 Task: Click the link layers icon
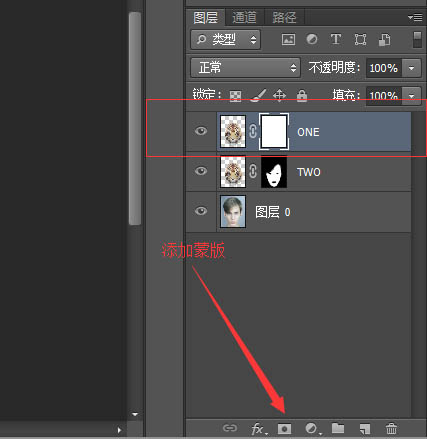(x=230, y=428)
